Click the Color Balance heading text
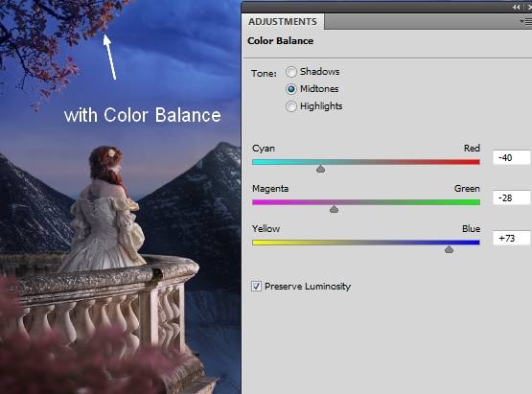Image resolution: width=532 pixels, height=394 pixels. point(281,40)
